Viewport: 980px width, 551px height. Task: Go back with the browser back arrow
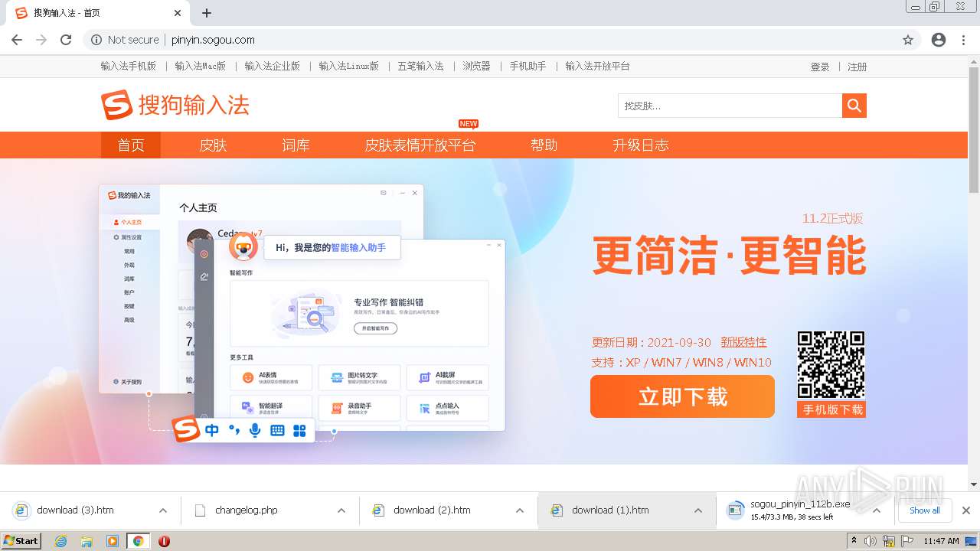[17, 40]
